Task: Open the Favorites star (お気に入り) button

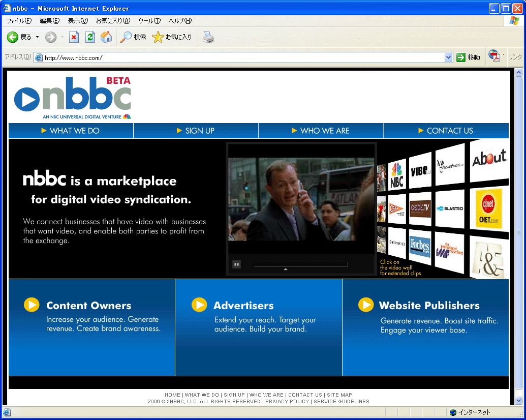Action: tap(172, 37)
